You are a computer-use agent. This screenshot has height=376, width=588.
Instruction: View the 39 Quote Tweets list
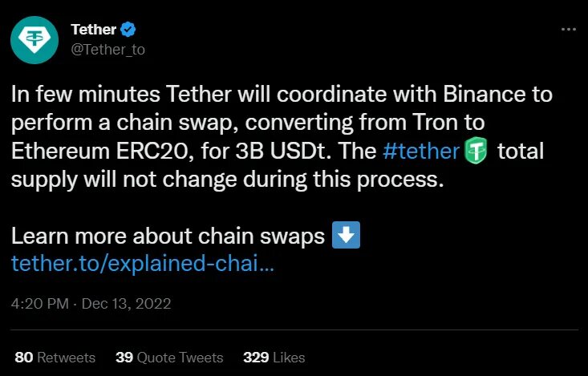tap(169, 357)
